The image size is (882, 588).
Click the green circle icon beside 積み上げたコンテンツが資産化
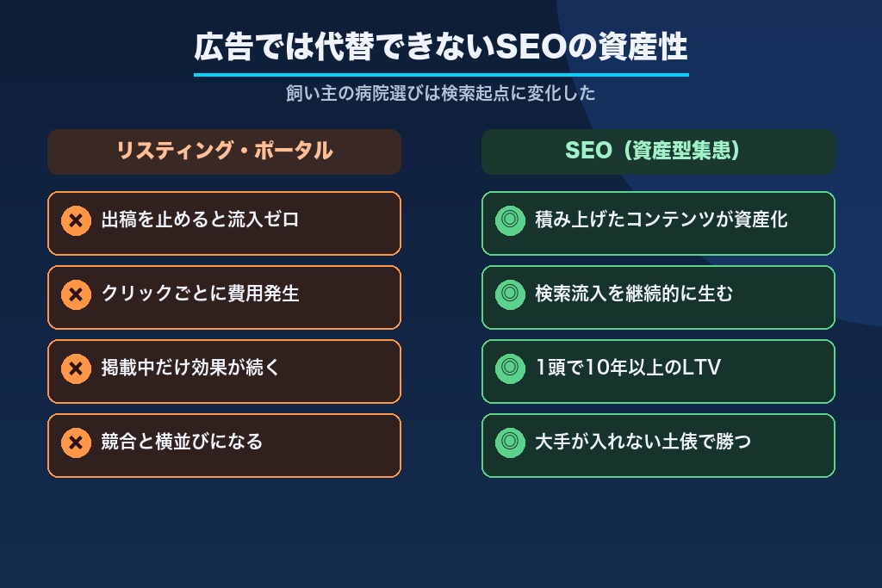(510, 220)
